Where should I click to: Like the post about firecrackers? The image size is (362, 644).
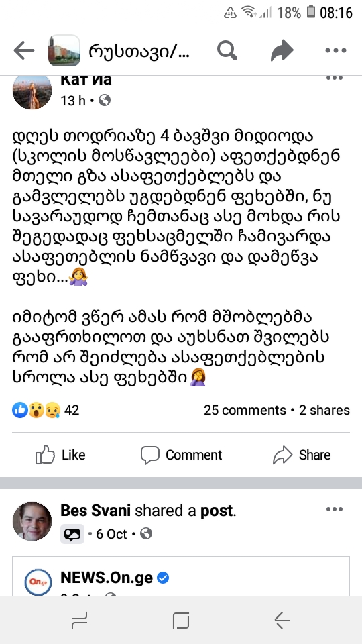[60, 455]
